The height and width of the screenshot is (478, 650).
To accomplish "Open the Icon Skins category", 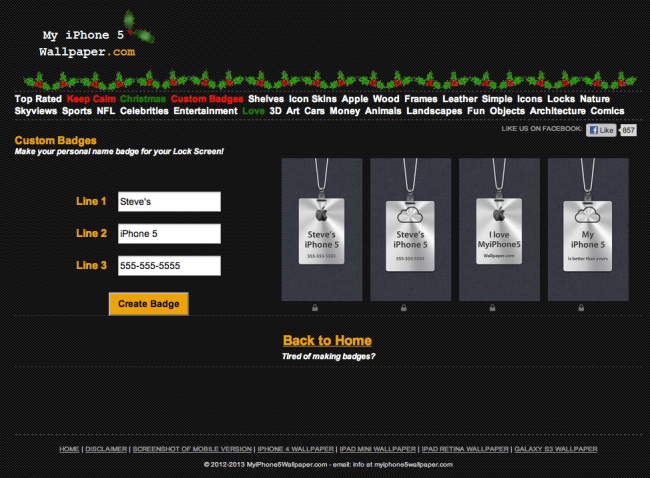I will [x=313, y=99].
